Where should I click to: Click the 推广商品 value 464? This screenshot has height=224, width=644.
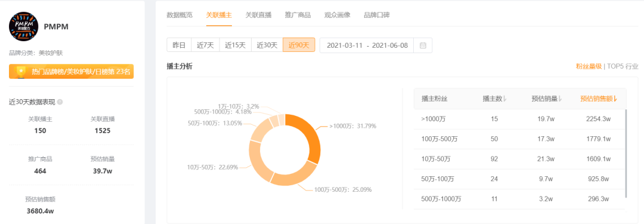41,171
